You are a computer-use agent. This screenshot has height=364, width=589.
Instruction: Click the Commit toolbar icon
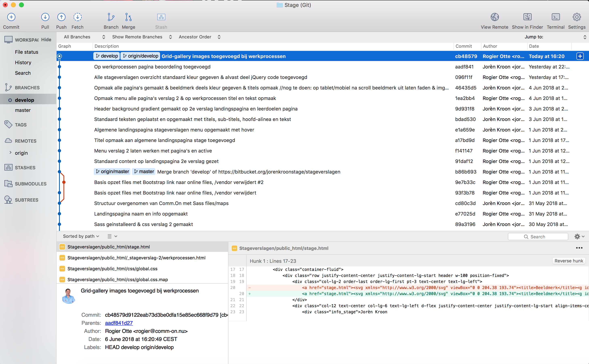click(11, 17)
